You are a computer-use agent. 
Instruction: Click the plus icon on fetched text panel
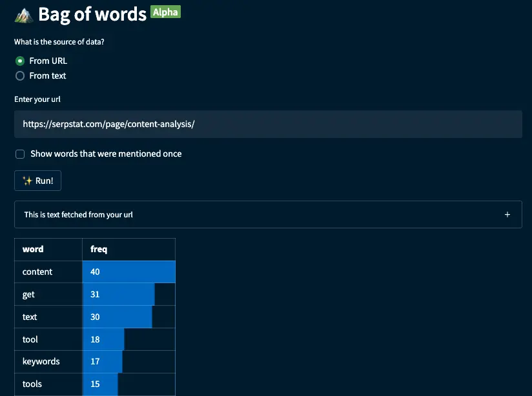(x=507, y=215)
